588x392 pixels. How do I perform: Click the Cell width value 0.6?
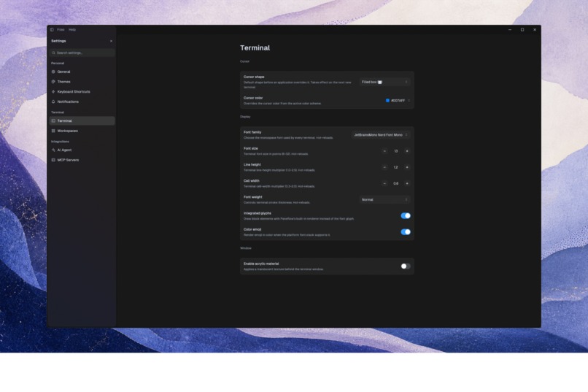pos(395,183)
